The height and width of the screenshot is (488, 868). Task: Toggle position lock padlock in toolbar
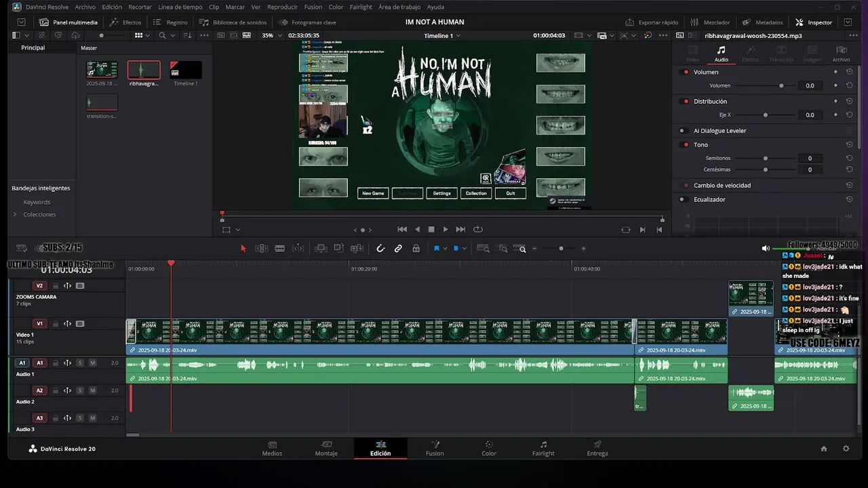pos(416,249)
